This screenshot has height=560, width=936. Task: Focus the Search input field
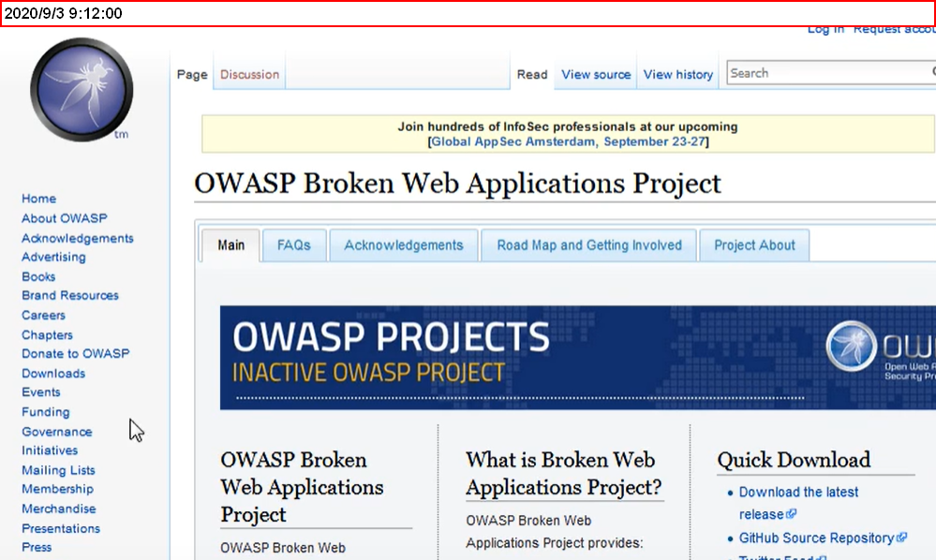click(831, 73)
